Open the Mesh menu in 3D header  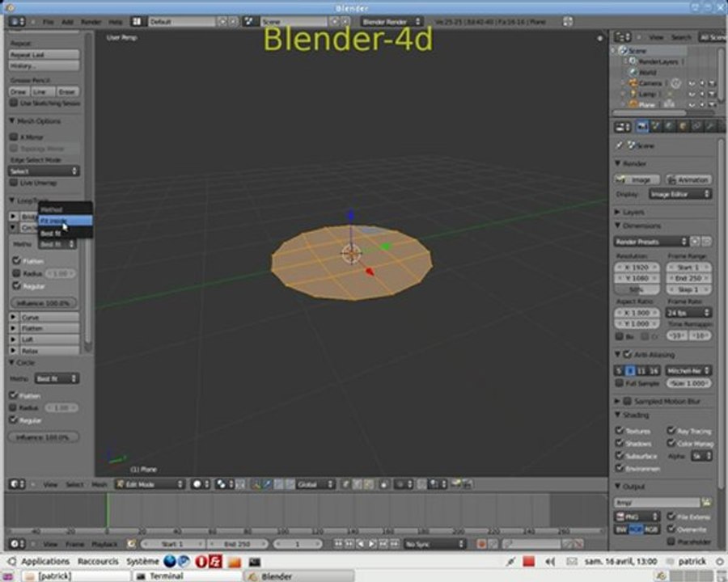pos(99,484)
